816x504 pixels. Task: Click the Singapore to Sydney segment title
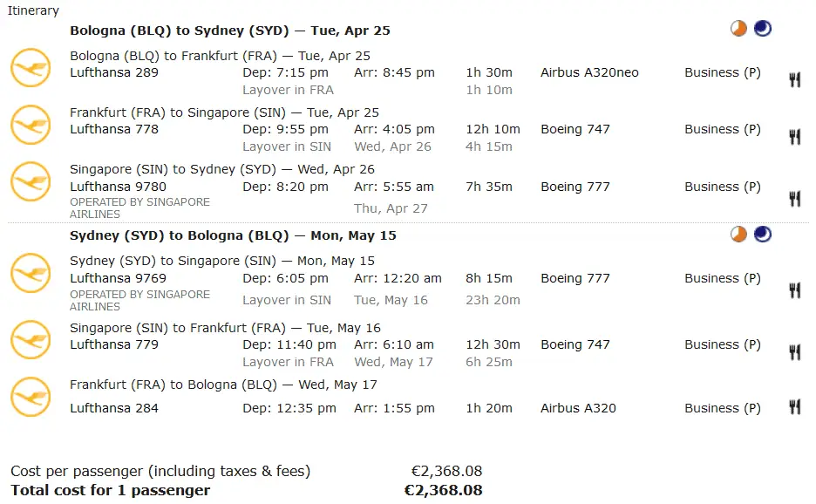222,169
